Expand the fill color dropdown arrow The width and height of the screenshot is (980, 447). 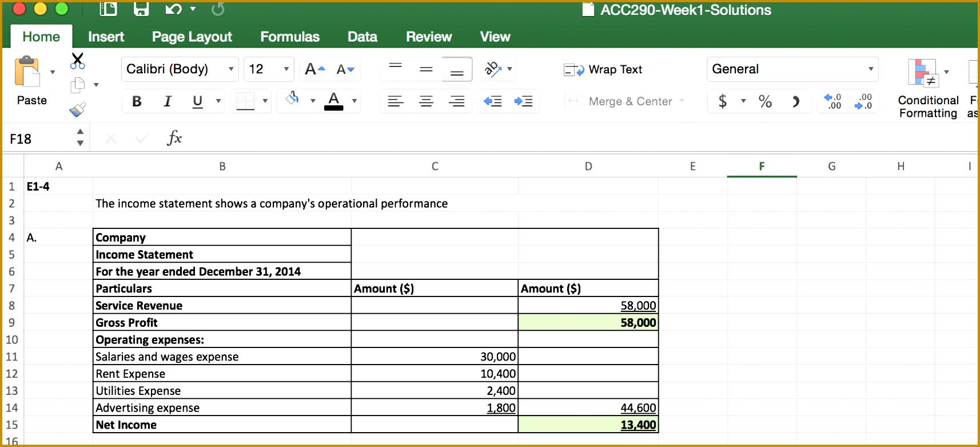coord(313,101)
